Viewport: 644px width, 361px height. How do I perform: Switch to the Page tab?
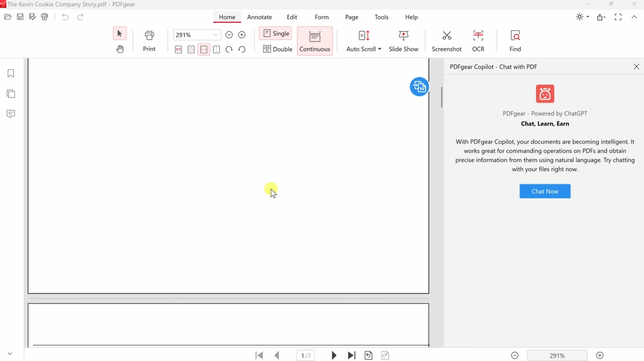tap(352, 17)
